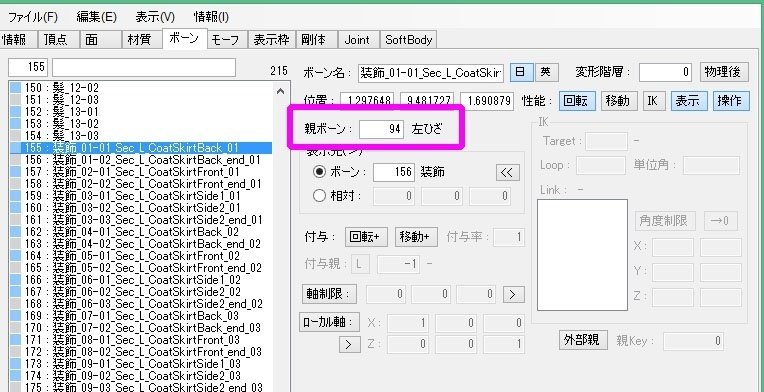The image size is (764, 392).
Task: Switch to the モーフ tab
Action: [x=227, y=40]
